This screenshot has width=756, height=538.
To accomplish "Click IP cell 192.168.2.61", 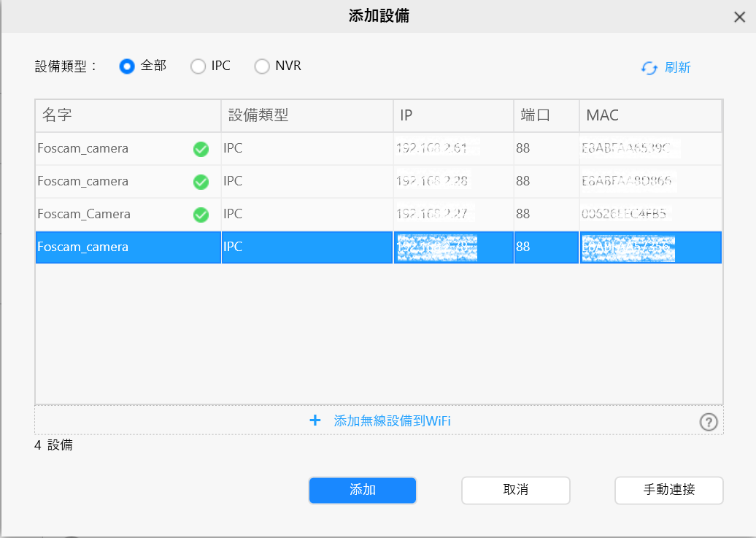I will click(453, 149).
